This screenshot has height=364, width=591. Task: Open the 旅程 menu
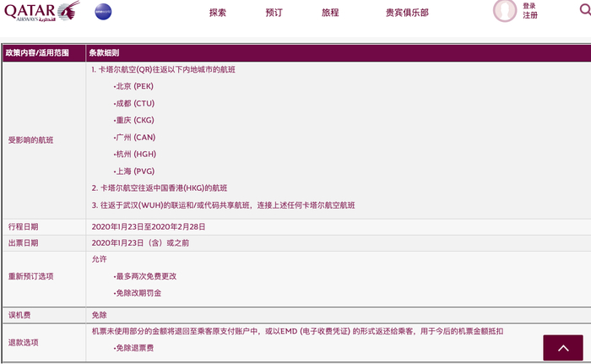(330, 13)
